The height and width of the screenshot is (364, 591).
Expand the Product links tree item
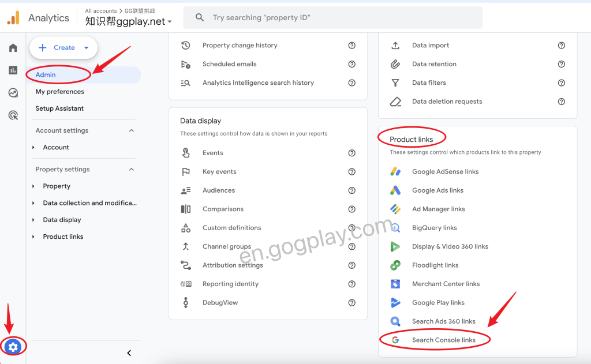tap(33, 237)
